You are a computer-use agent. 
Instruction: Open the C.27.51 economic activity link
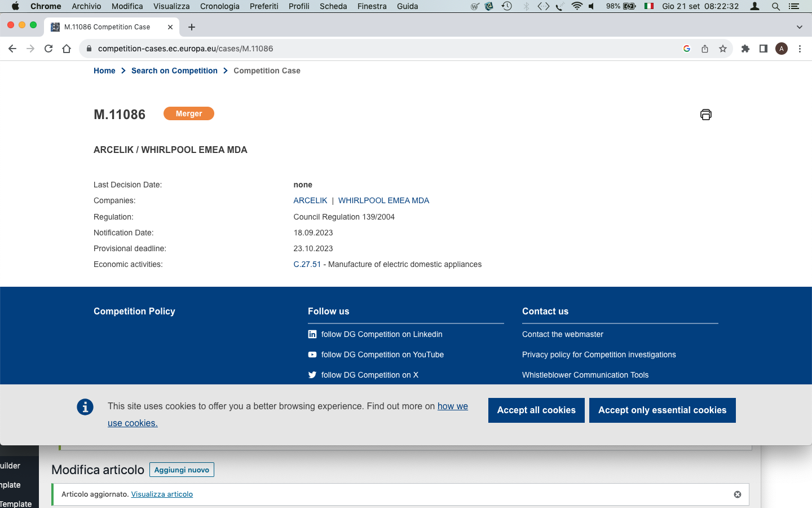click(307, 264)
